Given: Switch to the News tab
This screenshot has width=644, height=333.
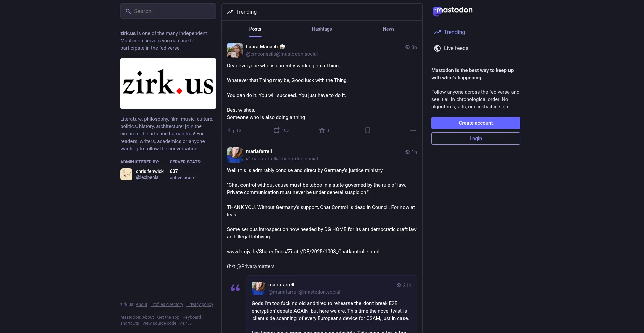Looking at the screenshot, I should coord(389,29).
